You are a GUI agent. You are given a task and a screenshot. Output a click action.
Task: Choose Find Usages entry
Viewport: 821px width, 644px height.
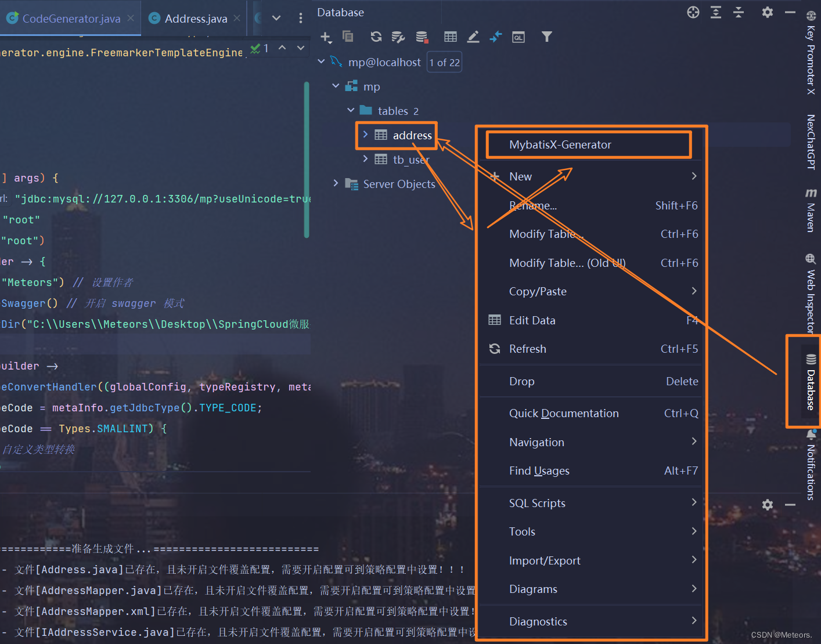pyautogui.click(x=589, y=471)
